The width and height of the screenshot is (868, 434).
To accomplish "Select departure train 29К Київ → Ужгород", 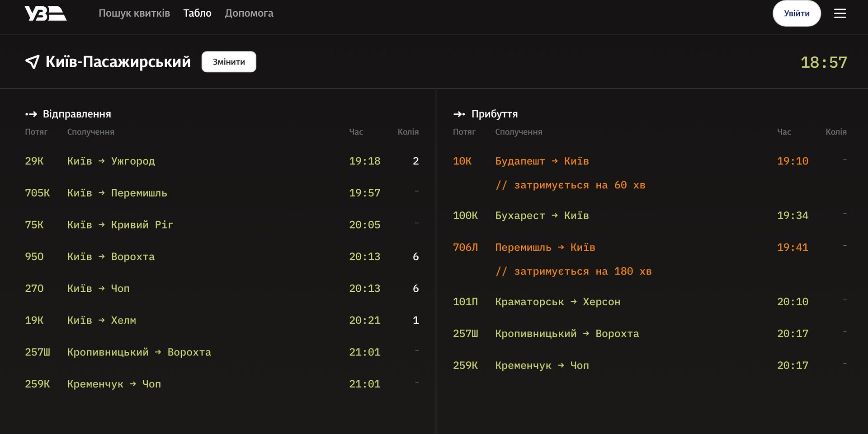I will [x=111, y=161].
